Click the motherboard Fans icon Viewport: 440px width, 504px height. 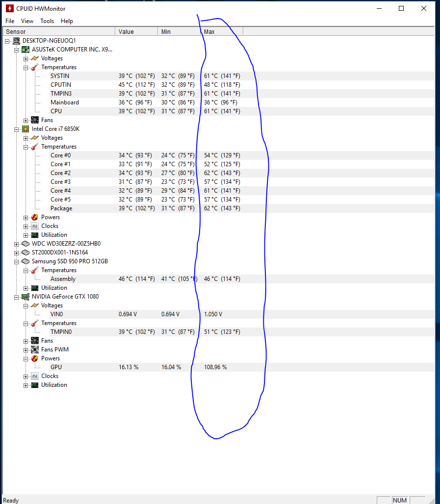click(x=35, y=120)
